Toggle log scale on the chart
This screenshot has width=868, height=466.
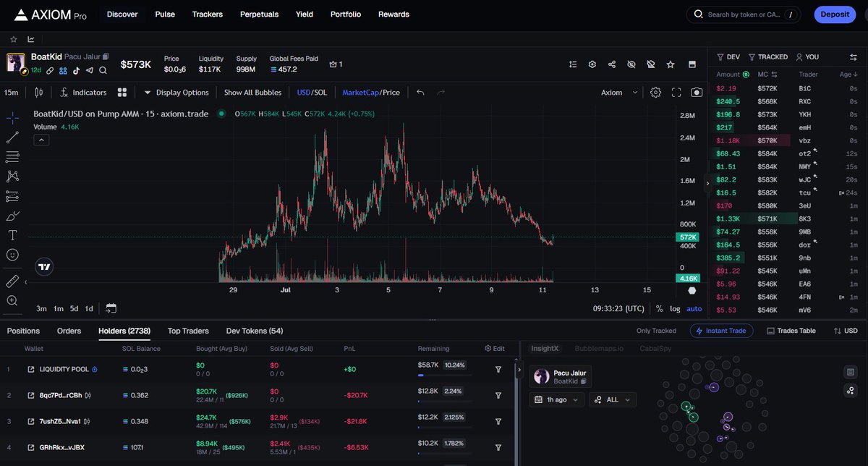(675, 308)
